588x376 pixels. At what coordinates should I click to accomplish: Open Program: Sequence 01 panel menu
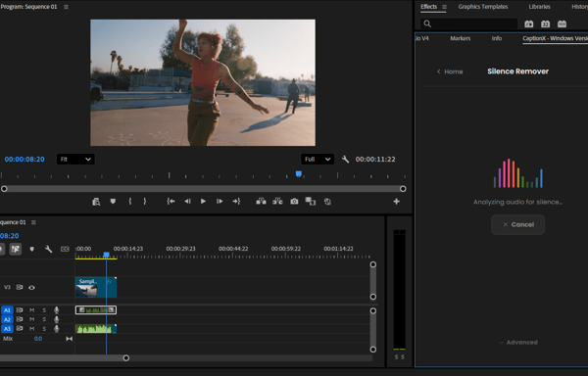[66, 7]
